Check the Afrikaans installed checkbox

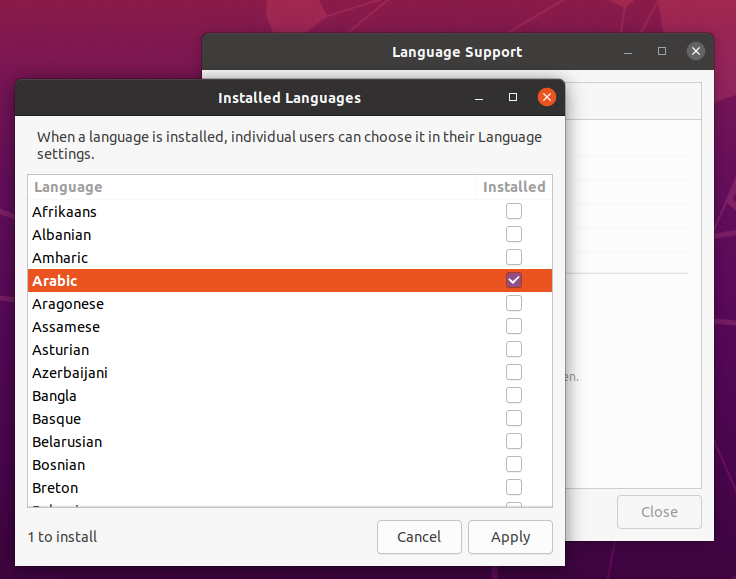pos(514,212)
